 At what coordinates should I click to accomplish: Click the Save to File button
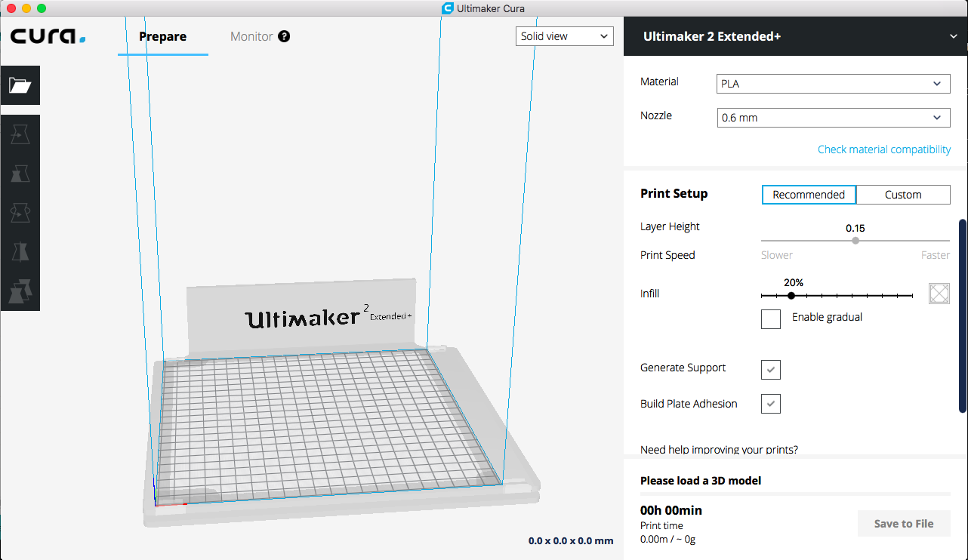[904, 524]
